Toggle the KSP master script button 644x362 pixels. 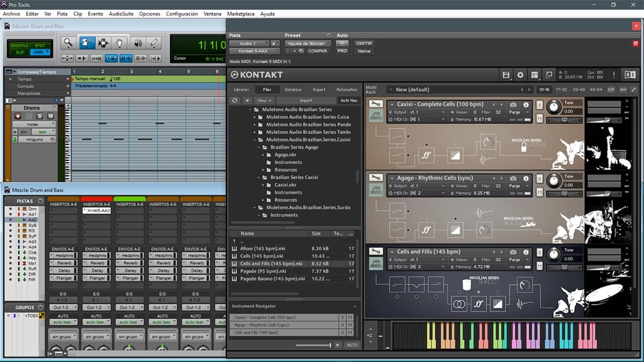point(611,90)
